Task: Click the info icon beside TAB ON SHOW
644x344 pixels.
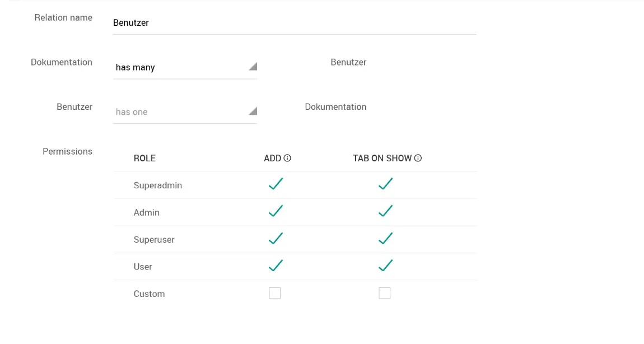Action: [x=418, y=159]
